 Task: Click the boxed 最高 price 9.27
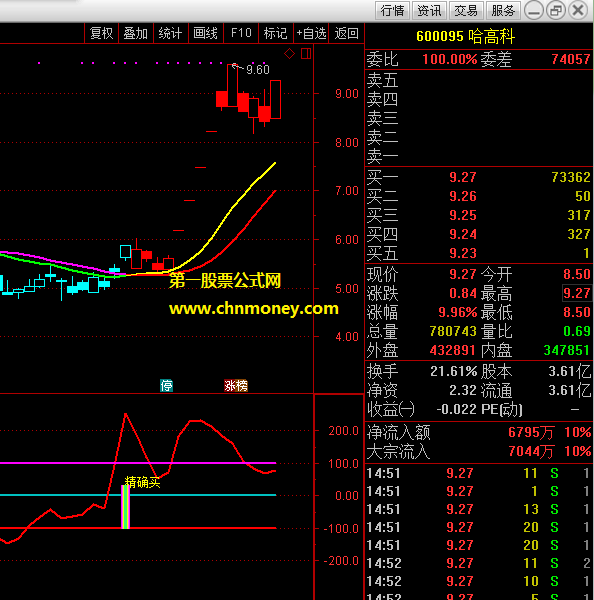[576, 293]
